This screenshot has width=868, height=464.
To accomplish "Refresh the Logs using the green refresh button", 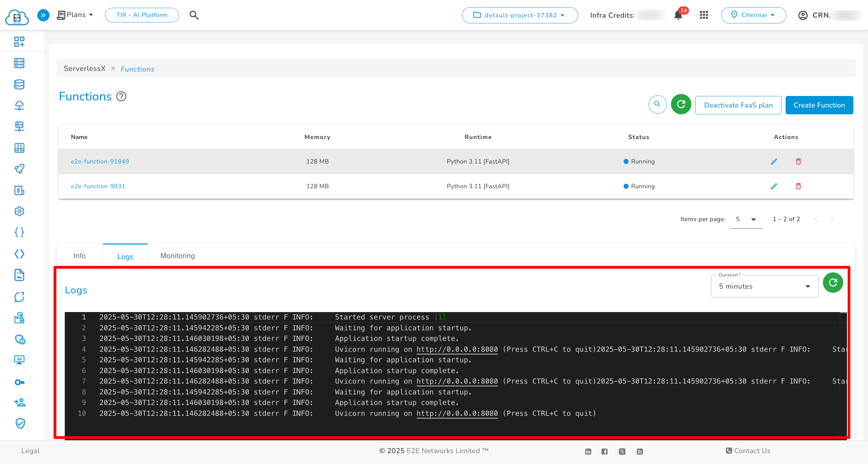I will coord(833,282).
